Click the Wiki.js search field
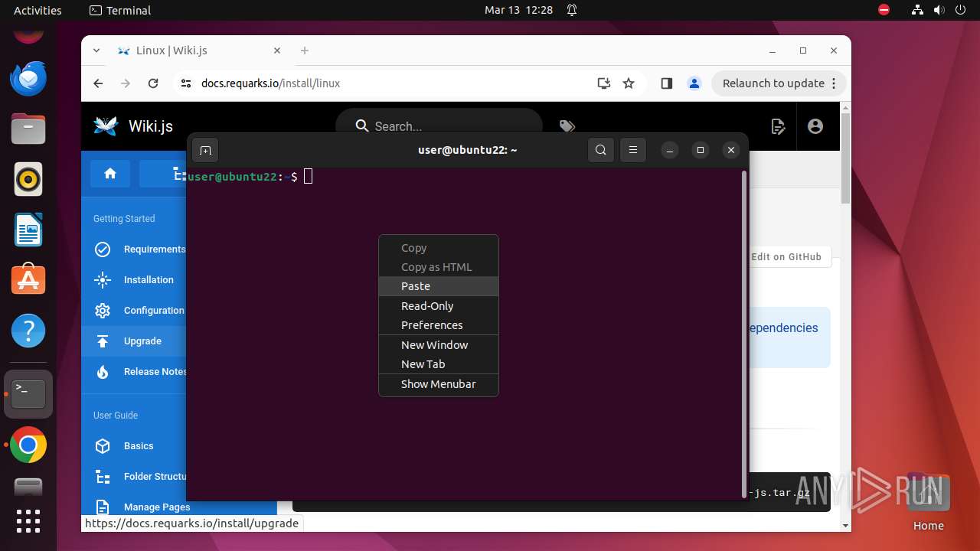The image size is (980, 551). 439,126
